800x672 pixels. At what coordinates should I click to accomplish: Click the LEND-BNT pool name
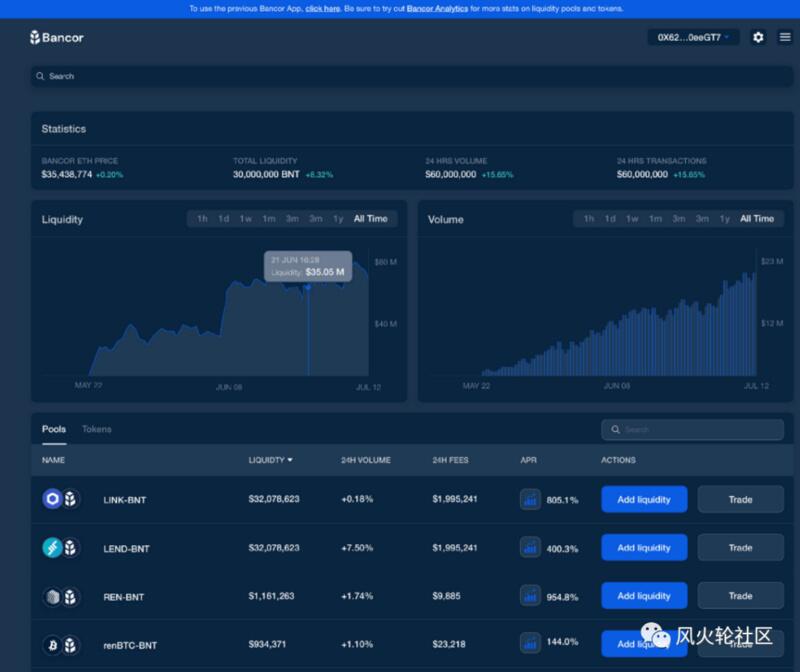126,549
